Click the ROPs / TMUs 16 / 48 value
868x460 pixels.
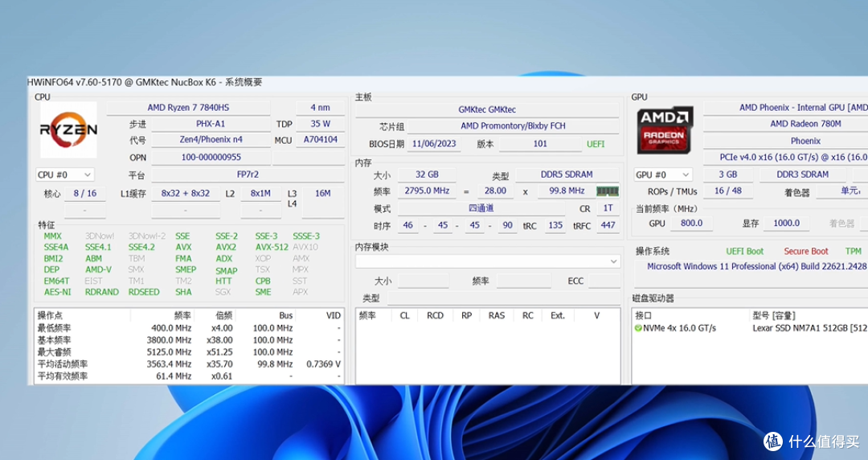pyautogui.click(x=728, y=191)
